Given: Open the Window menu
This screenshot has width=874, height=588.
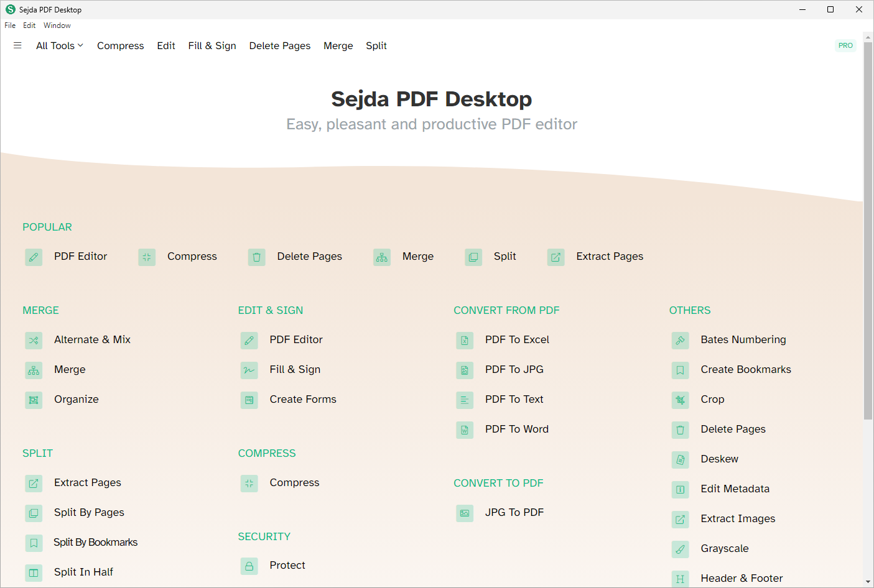Looking at the screenshot, I should (57, 25).
